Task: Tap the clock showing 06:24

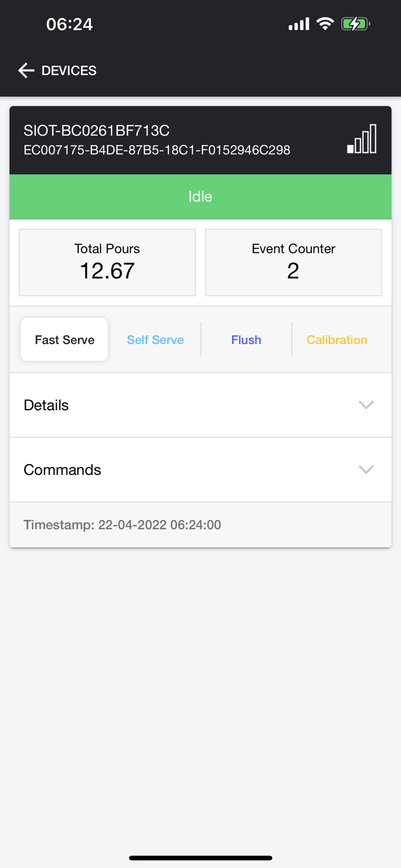Action: 69,24
